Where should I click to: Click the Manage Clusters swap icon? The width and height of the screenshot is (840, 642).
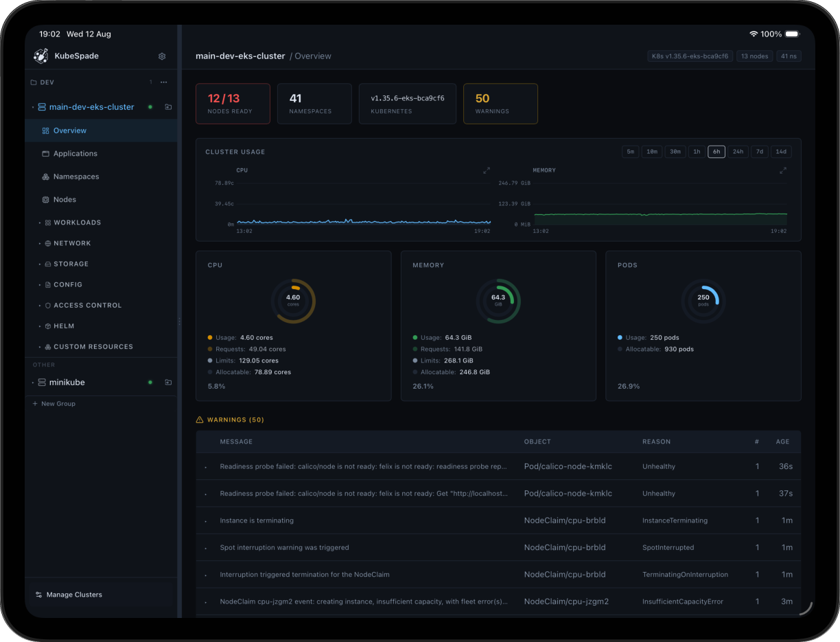pyautogui.click(x=38, y=595)
